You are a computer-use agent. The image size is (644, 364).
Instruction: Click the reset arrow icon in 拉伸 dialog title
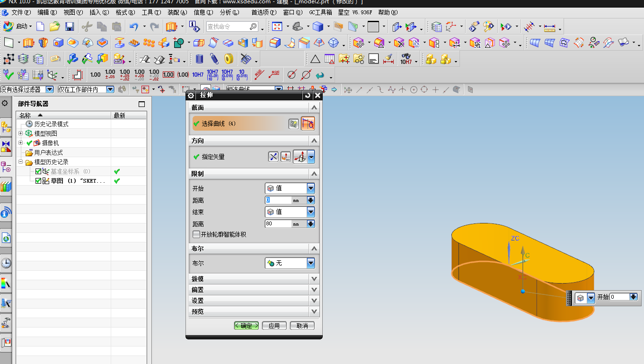(308, 96)
